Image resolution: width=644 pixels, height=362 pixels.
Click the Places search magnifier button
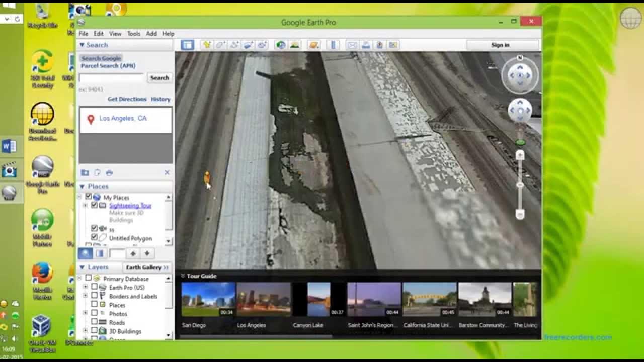pos(86,253)
